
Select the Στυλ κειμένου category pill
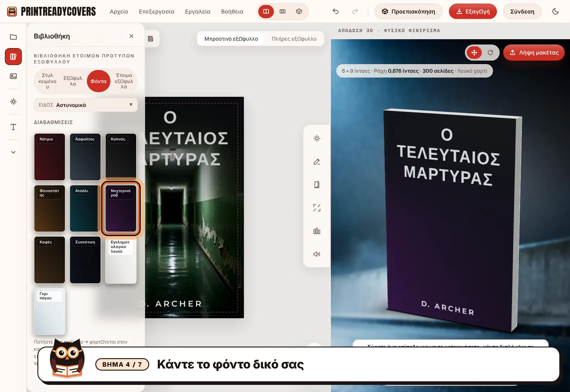(x=47, y=81)
